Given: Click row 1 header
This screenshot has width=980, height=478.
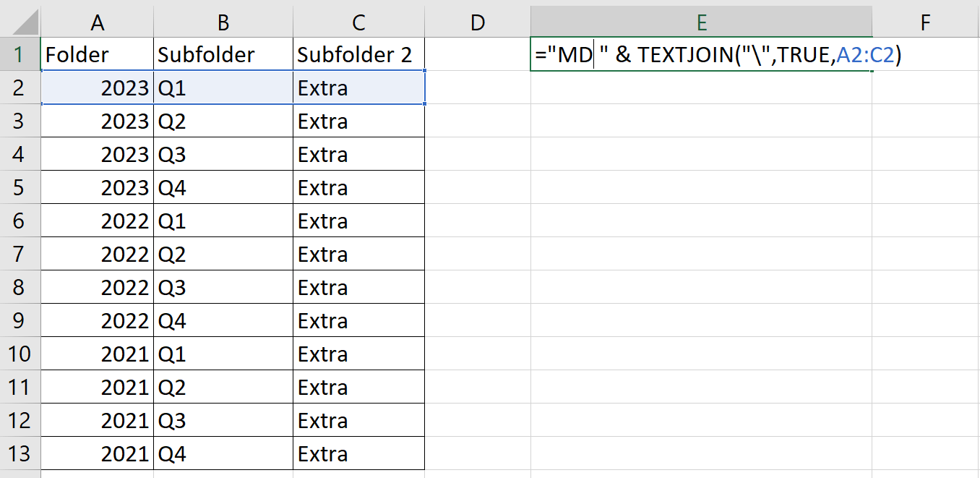Looking at the screenshot, I should [20, 54].
